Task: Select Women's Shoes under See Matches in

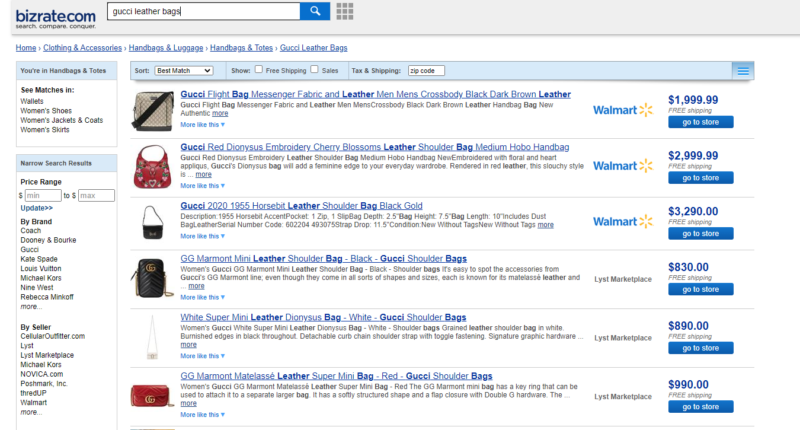Action: 46,111
